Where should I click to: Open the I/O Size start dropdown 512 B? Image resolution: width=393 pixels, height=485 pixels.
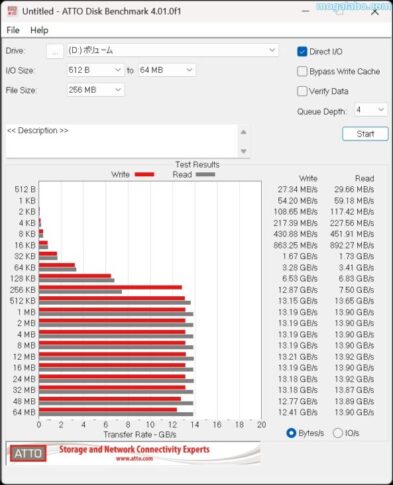(95, 70)
